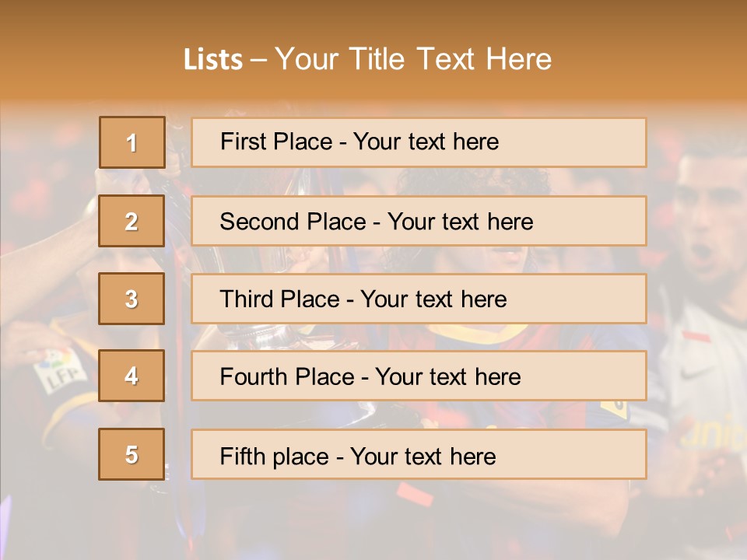This screenshot has width=747, height=560.
Task: Click the Second Place text bar
Action: [x=419, y=221]
